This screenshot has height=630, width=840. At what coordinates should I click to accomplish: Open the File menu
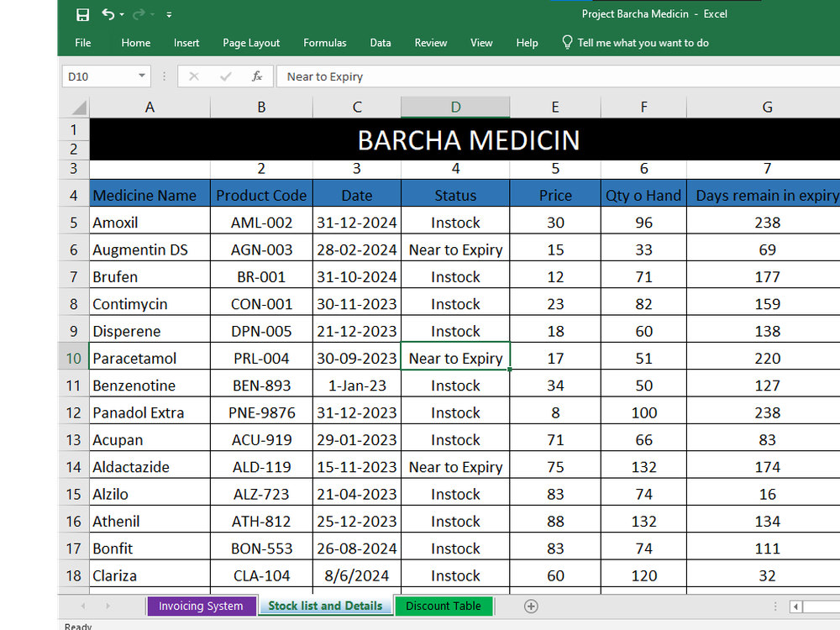click(82, 43)
